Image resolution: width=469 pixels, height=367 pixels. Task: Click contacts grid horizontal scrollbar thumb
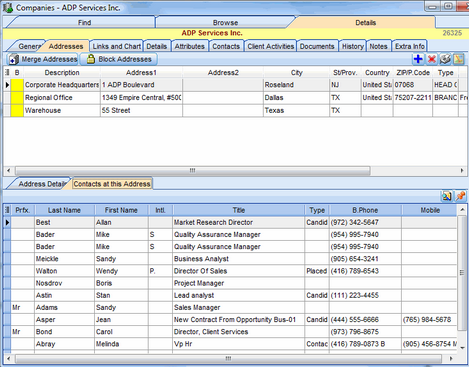[228, 359]
